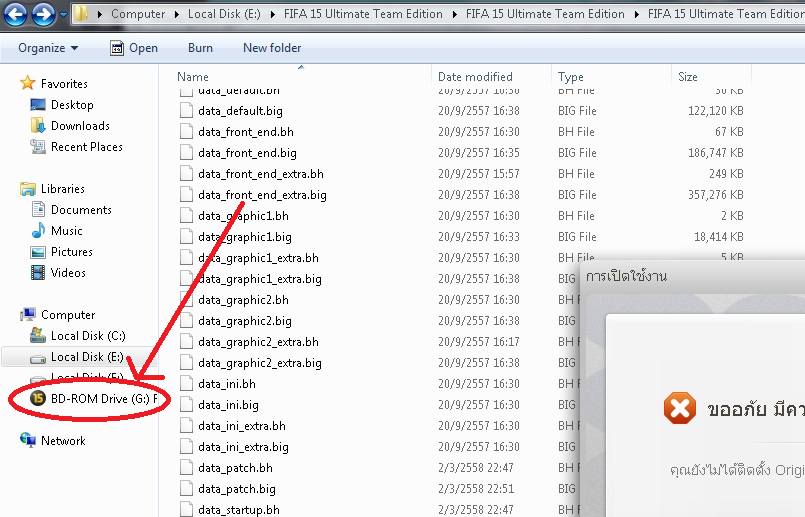Select file data_front_end_extra.big
This screenshot has height=517, width=805.
point(262,195)
